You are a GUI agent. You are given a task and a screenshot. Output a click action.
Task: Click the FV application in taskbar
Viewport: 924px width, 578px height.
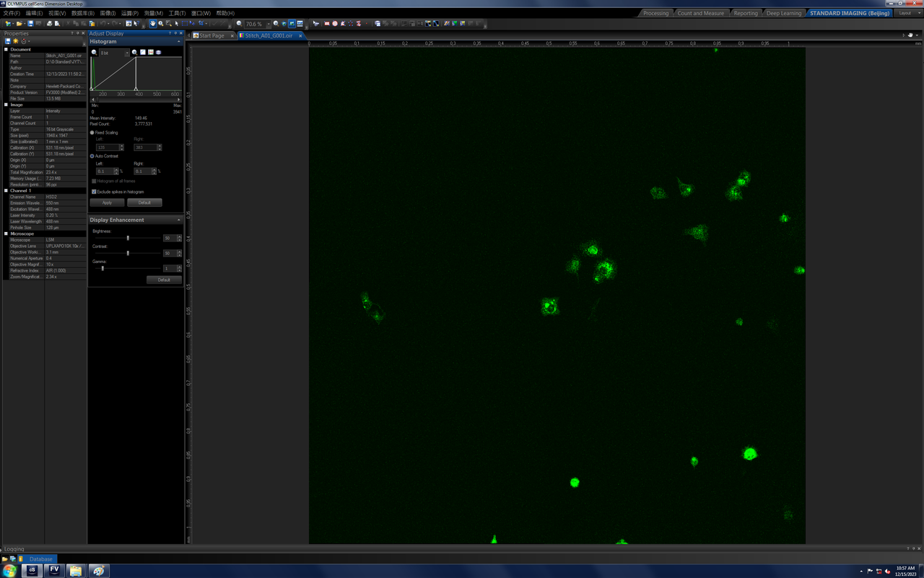click(x=54, y=570)
